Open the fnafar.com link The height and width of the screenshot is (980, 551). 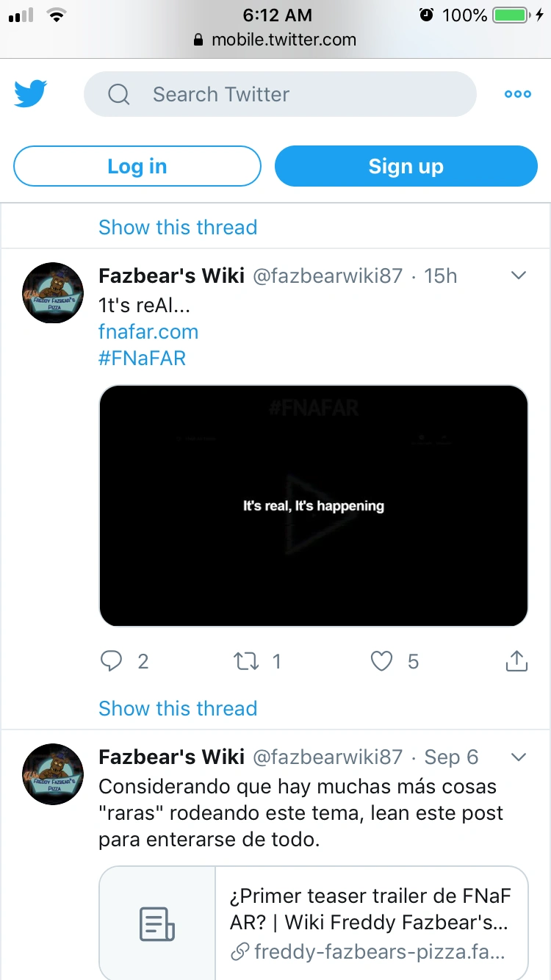click(148, 331)
